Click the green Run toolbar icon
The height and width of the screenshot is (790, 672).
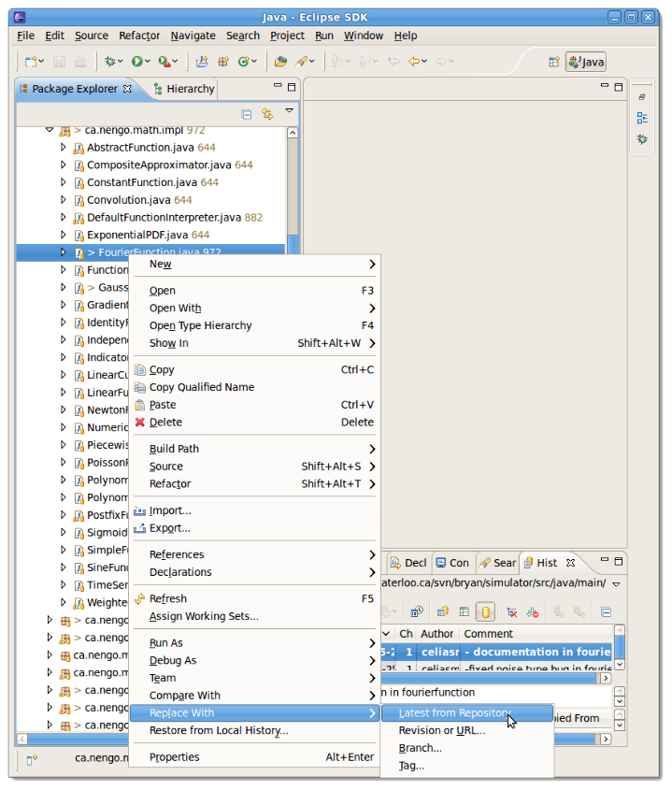tap(136, 62)
